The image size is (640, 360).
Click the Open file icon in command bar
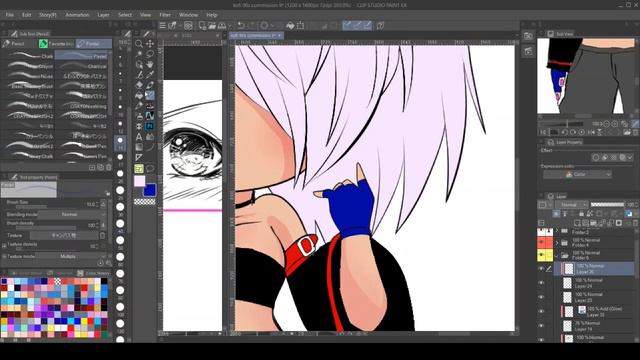[x=212, y=26]
